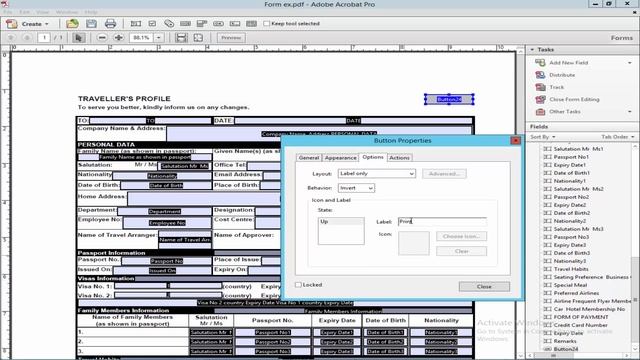
Task: Switch to the Appearance tab
Action: (x=340, y=158)
